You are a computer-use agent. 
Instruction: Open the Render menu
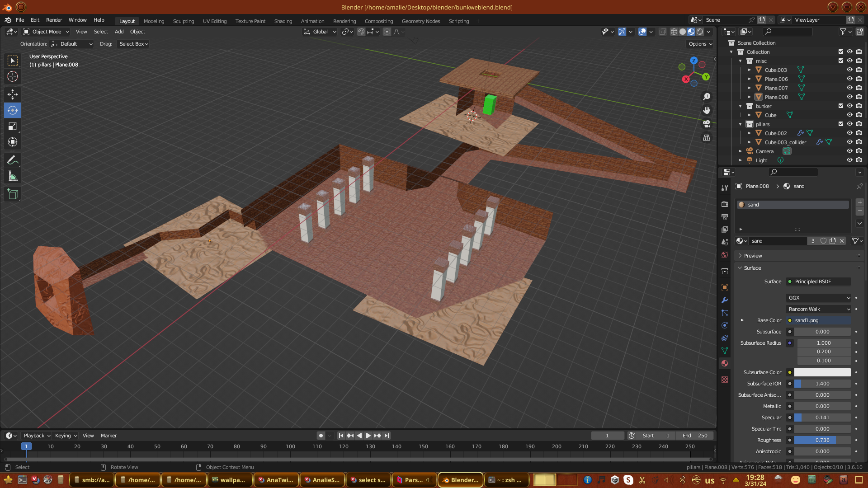click(54, 20)
